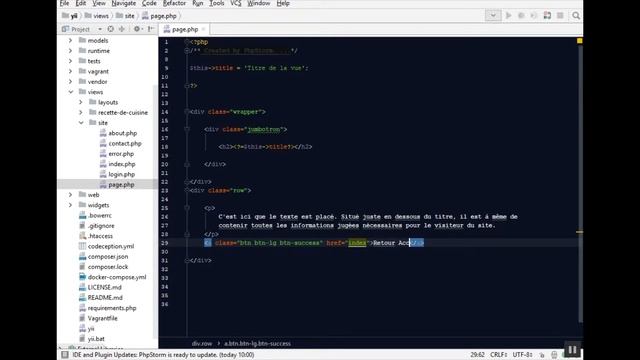This screenshot has height=360, width=640.
Task: Click the editor vertical scrollbar
Action: click(x=580, y=184)
